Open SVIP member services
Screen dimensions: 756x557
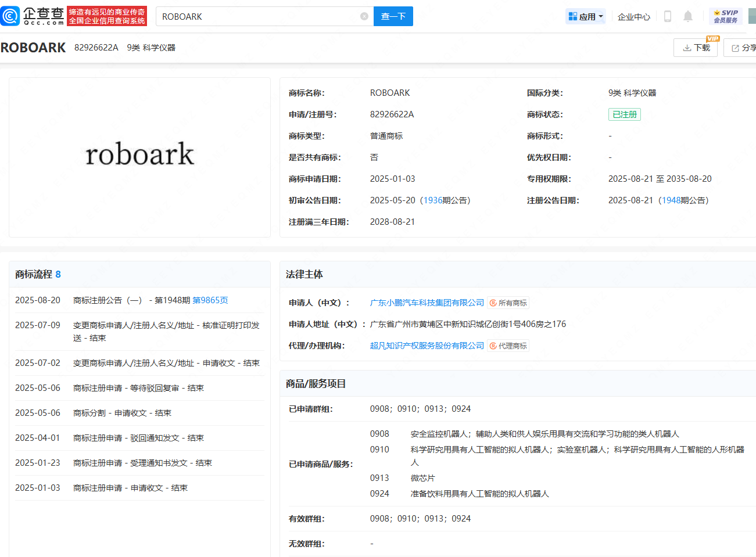[x=726, y=16]
